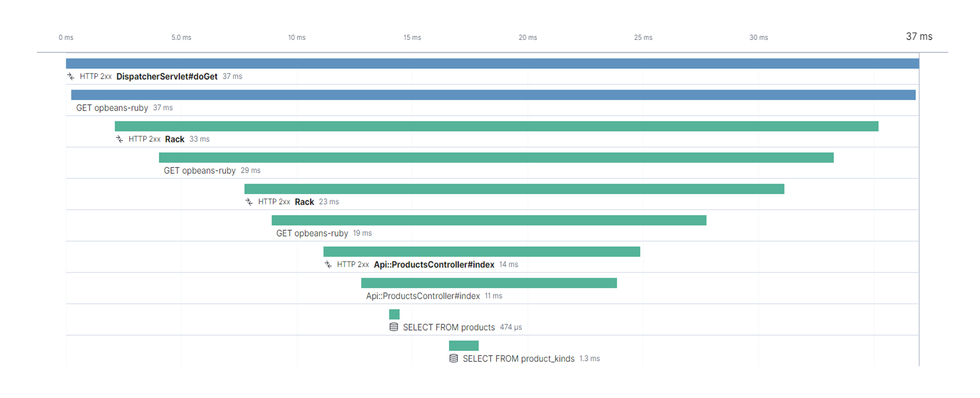Image resolution: width=980 pixels, height=398 pixels.
Task: Select the green GET opbeans-ruby 19 ms bar
Action: coord(489,220)
